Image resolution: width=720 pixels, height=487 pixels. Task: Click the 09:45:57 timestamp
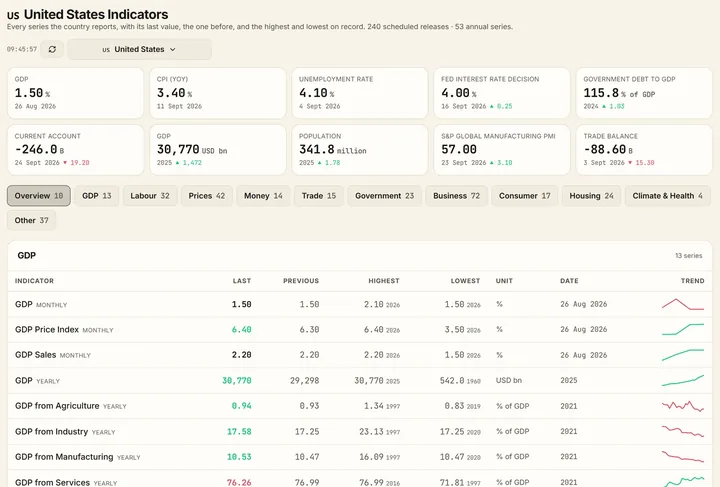click(x=22, y=49)
